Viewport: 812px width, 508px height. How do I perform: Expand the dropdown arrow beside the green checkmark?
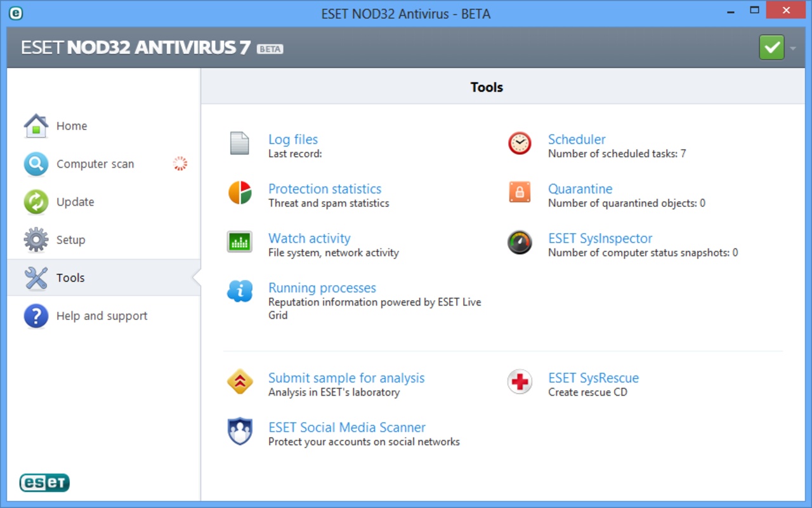tap(793, 48)
